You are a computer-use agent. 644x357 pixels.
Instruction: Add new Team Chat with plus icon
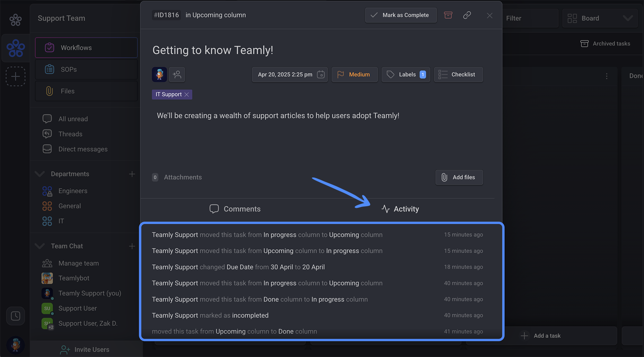132,246
